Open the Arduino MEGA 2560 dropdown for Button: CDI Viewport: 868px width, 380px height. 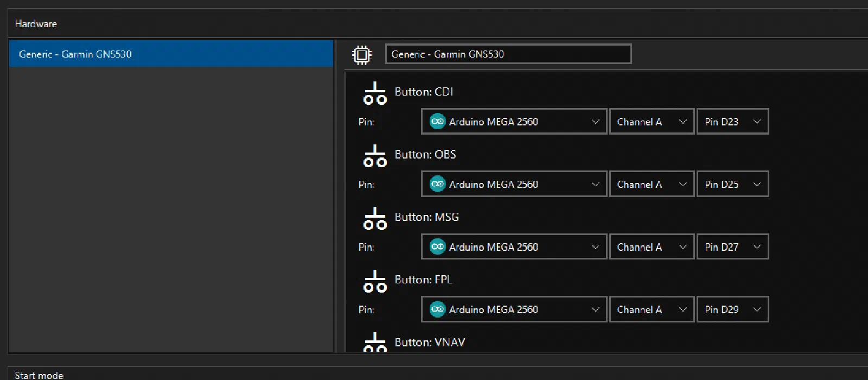[514, 122]
